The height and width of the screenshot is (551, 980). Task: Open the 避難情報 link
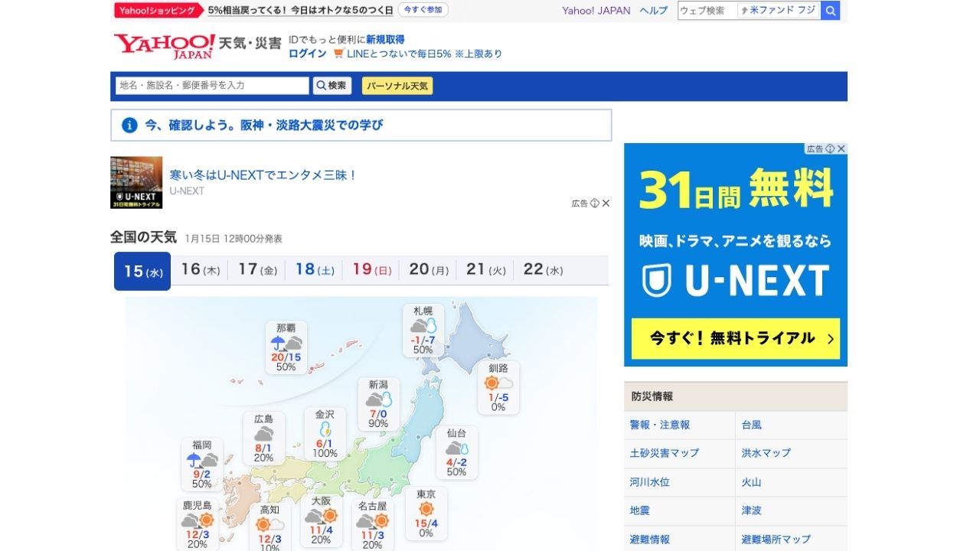click(x=650, y=540)
